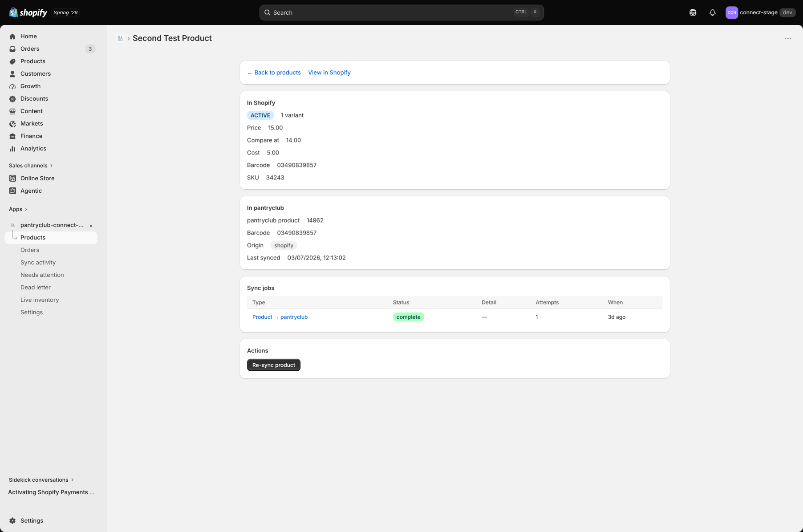Click the 3d ago cell
The image size is (803, 532).
[x=616, y=317]
